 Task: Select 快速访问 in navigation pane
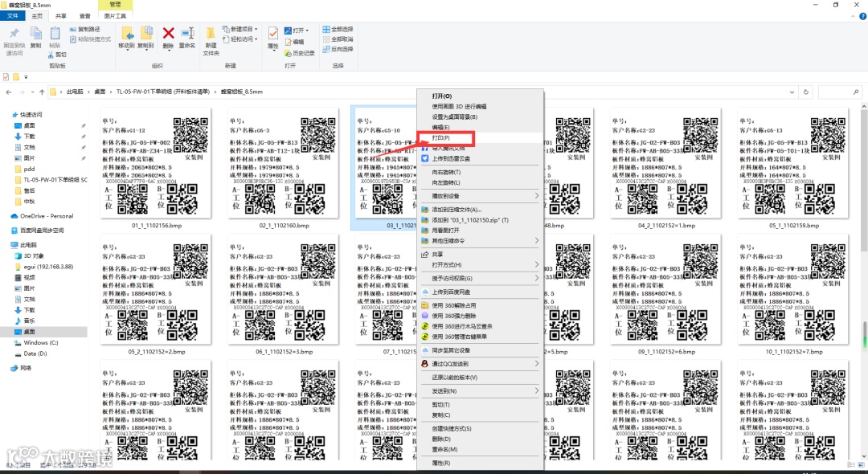[x=31, y=115]
